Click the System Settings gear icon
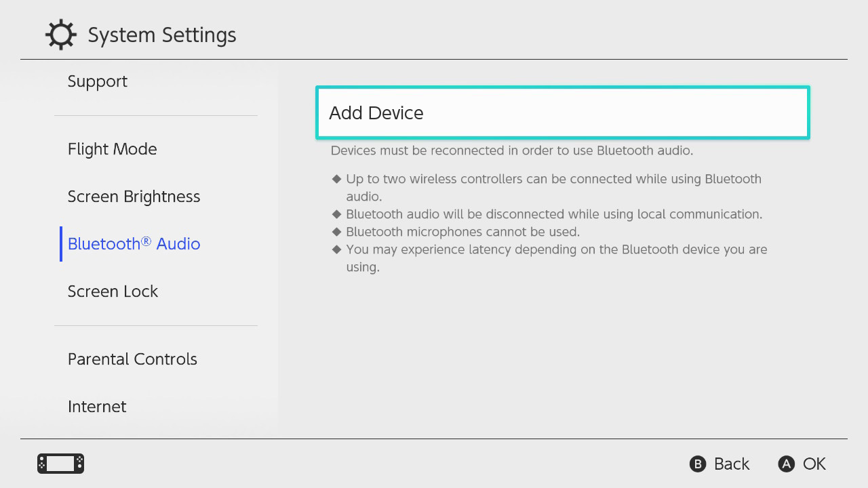This screenshot has width=868, height=488. coord(60,34)
